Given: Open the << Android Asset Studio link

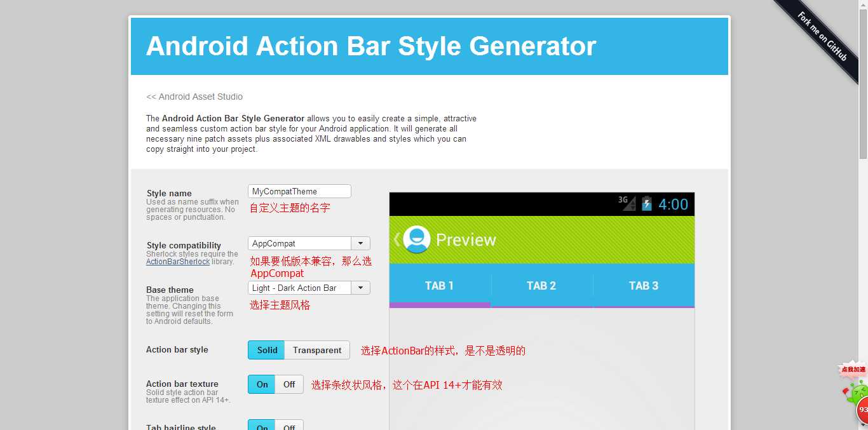Looking at the screenshot, I should [194, 97].
